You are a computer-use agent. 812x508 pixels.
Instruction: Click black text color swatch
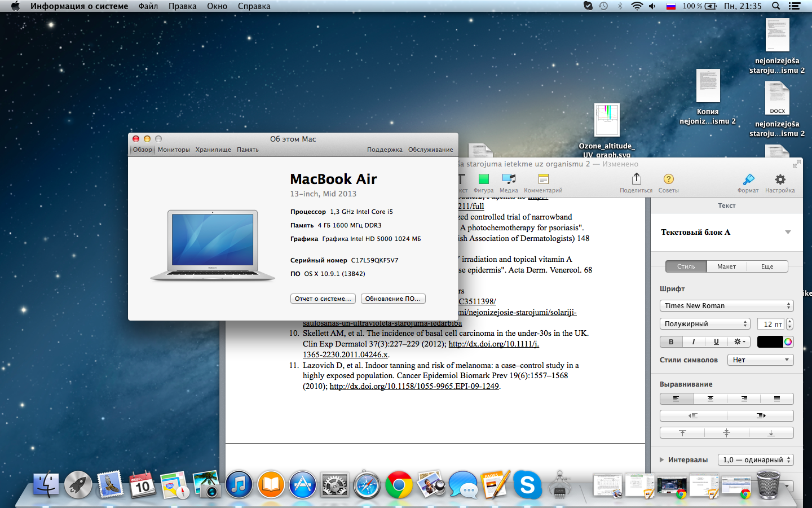coord(770,341)
